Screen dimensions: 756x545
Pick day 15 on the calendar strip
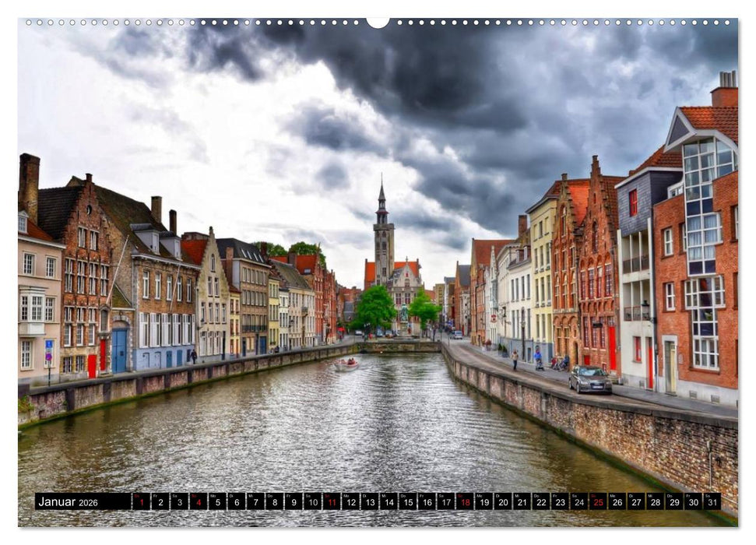tap(407, 502)
